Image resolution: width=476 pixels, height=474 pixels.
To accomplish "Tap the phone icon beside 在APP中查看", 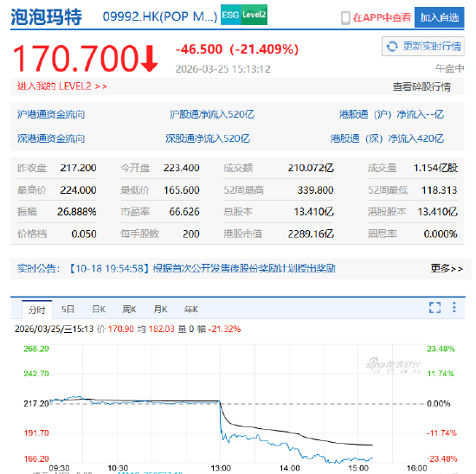I will coord(345,18).
